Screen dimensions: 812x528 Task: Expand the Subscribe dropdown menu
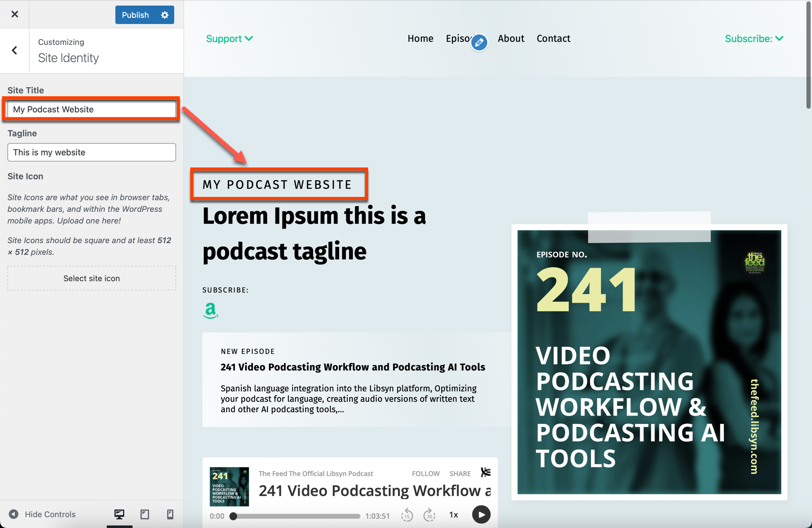[x=754, y=39]
